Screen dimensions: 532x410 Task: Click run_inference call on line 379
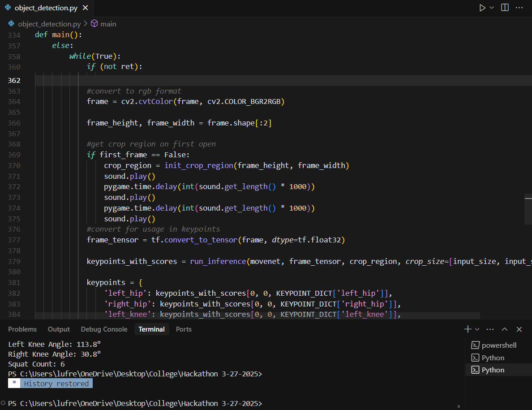coord(218,261)
